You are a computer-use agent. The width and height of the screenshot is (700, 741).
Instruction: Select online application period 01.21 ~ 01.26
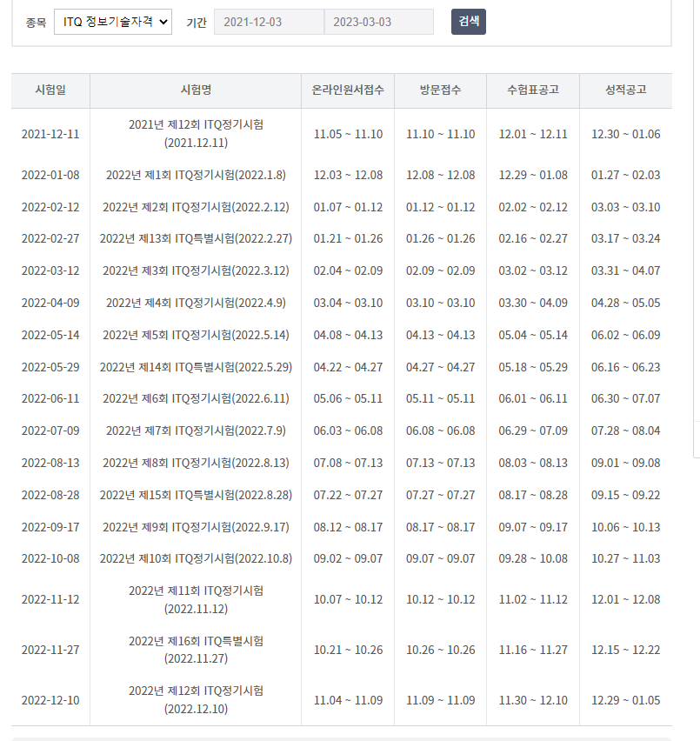click(x=348, y=238)
